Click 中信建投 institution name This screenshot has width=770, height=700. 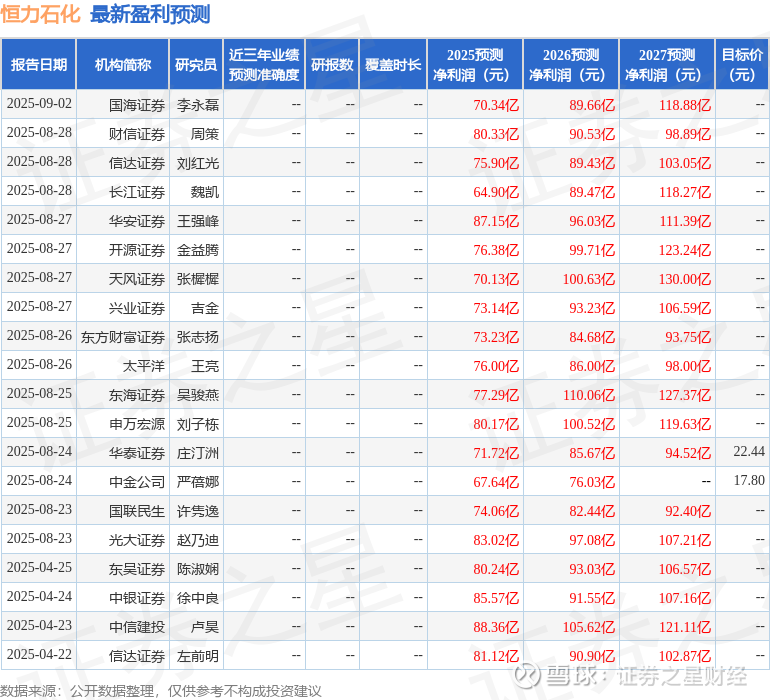(x=137, y=627)
